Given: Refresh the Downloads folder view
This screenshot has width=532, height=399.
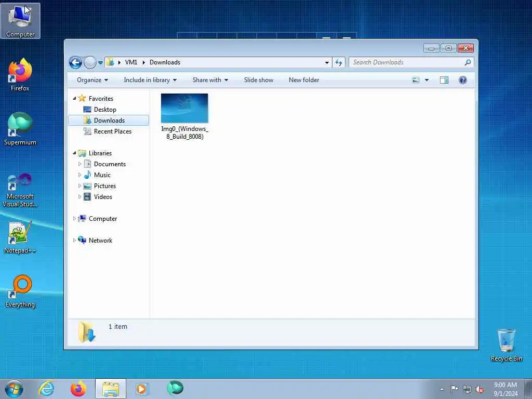Looking at the screenshot, I should point(339,62).
